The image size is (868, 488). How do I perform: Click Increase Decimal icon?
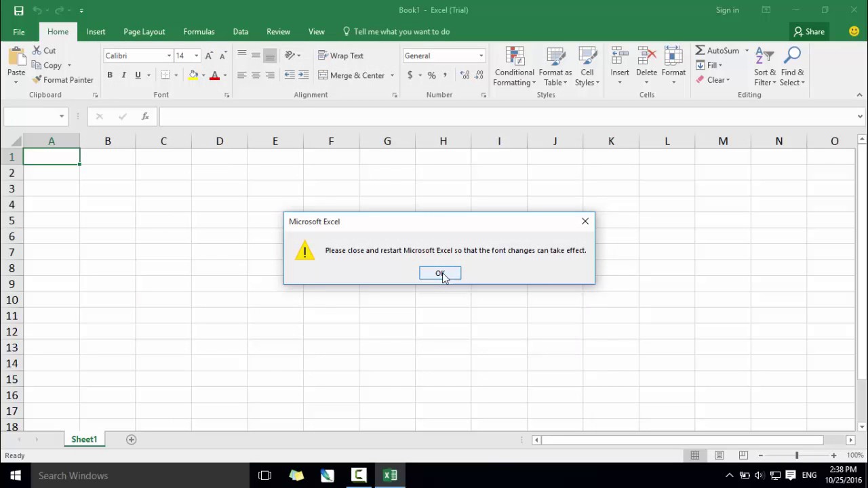click(x=465, y=75)
